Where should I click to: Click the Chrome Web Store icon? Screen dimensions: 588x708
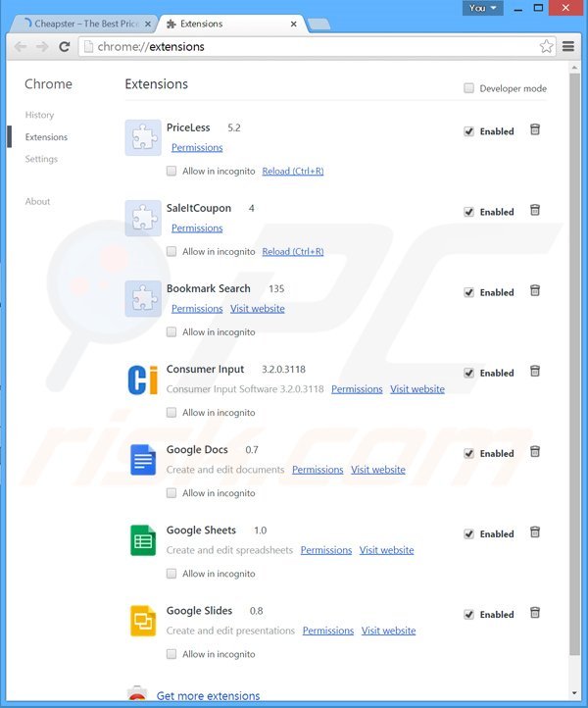click(137, 693)
